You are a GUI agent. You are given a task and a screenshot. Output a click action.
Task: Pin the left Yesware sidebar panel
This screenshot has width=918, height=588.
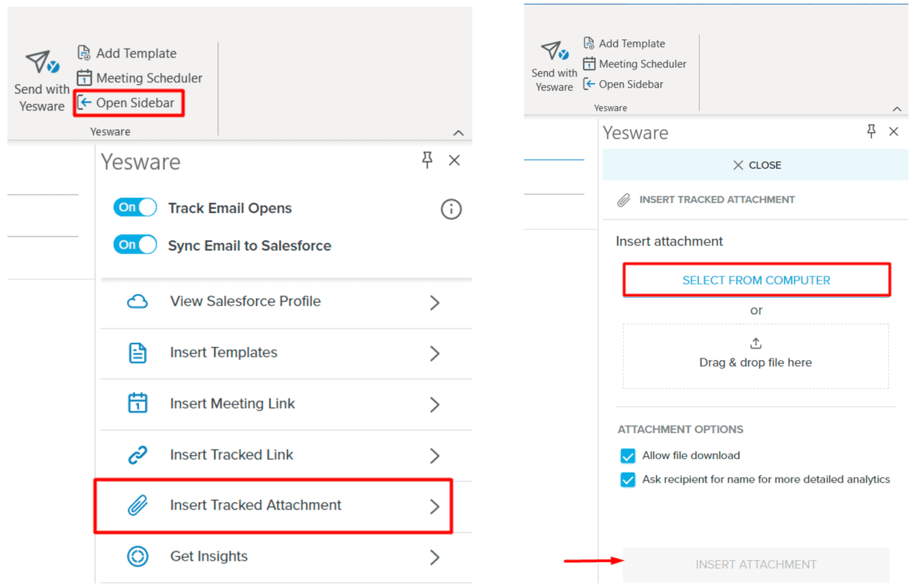point(427,160)
